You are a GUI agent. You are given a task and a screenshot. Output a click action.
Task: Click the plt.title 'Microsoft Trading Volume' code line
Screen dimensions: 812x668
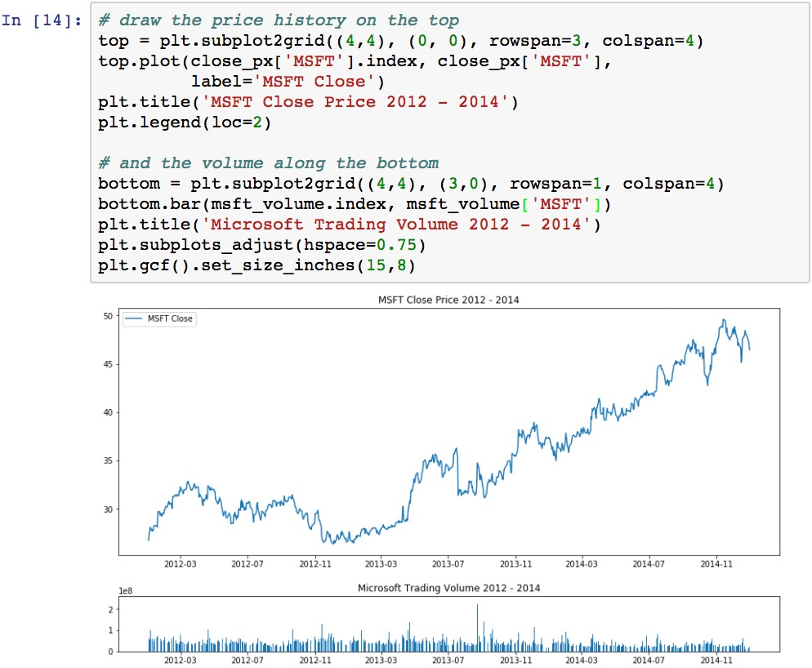(350, 225)
